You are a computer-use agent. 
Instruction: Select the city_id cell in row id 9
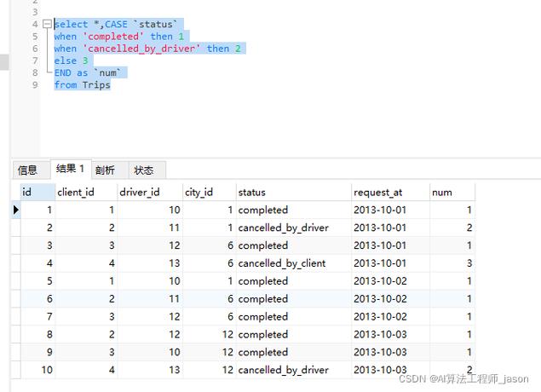210,352
